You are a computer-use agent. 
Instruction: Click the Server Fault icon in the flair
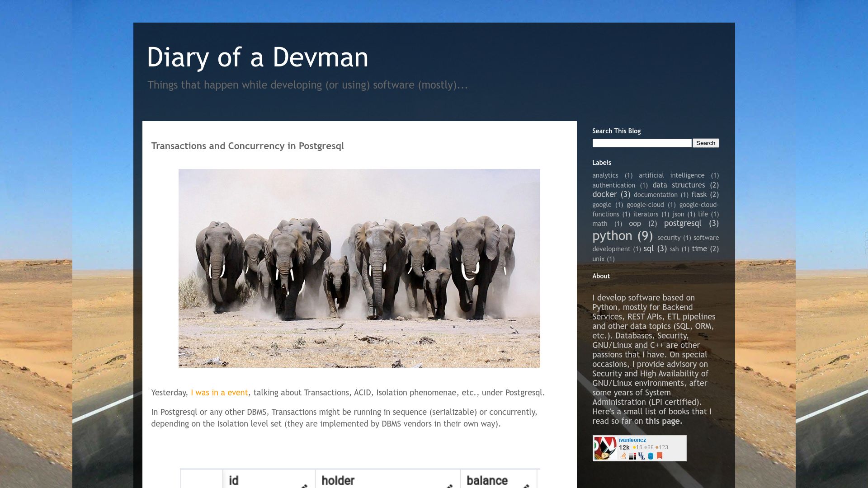tap(632, 456)
